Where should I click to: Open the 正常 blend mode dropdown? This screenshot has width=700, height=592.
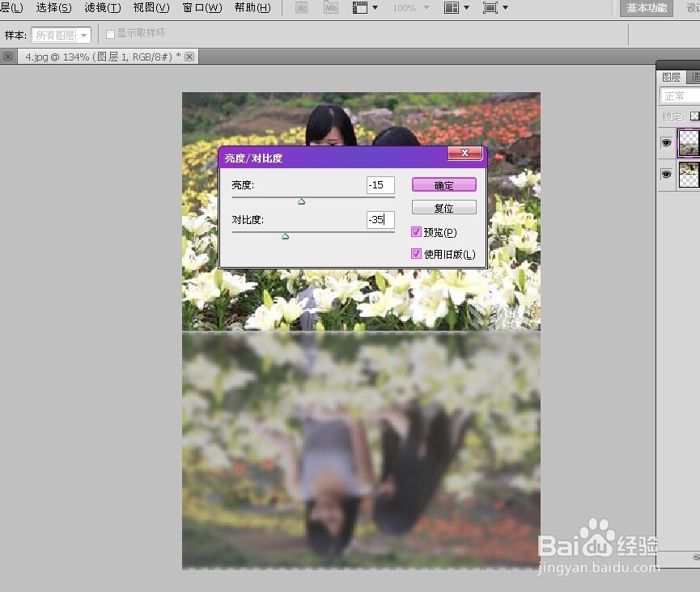(680, 96)
